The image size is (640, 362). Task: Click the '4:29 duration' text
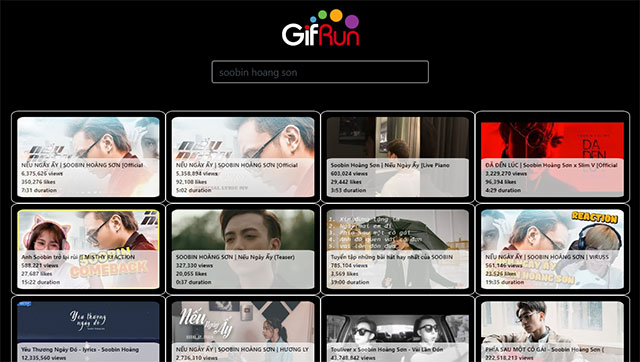point(503,190)
